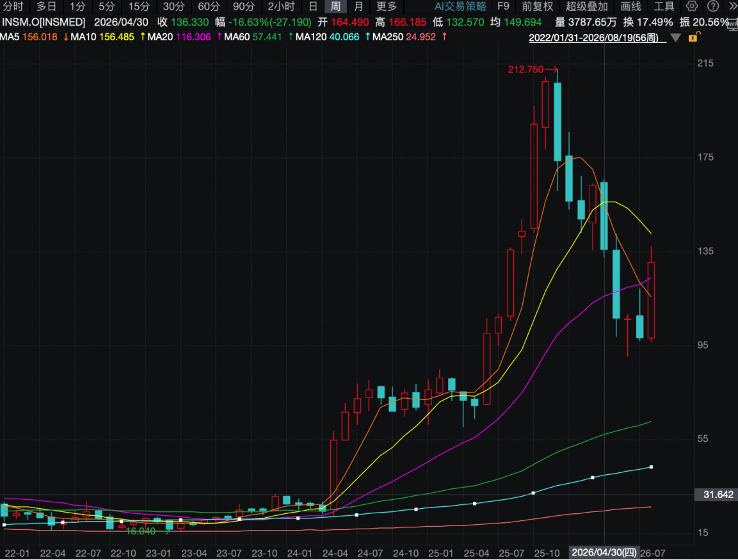
Task: Click the MA250 indicator label
Action: coord(387,36)
